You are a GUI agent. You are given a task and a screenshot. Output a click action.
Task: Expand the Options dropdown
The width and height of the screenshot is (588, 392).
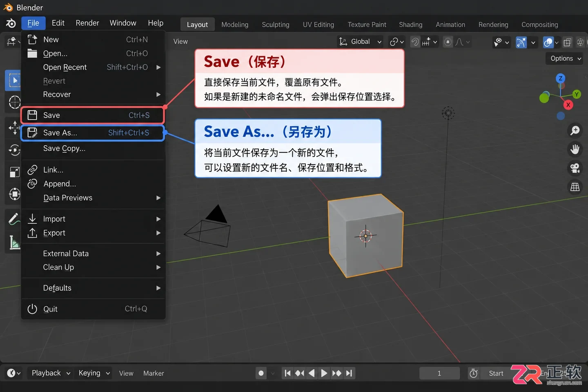pyautogui.click(x=565, y=58)
